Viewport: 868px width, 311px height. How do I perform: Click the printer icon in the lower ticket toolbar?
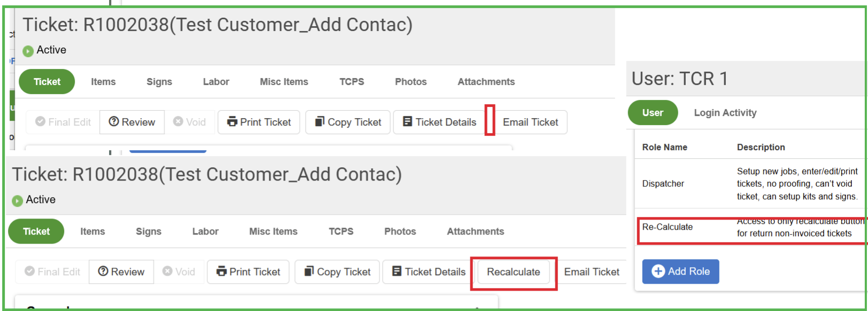pyautogui.click(x=221, y=271)
